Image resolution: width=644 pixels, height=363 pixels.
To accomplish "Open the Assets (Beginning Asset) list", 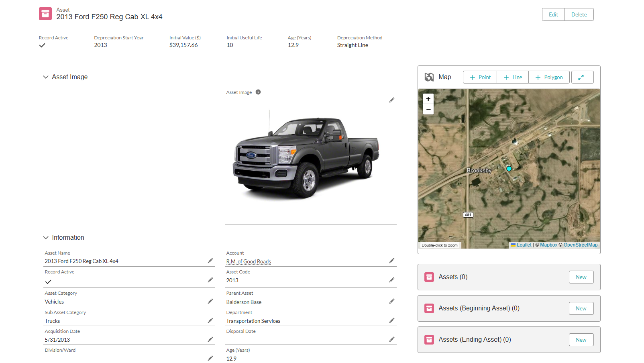I will [x=479, y=308].
